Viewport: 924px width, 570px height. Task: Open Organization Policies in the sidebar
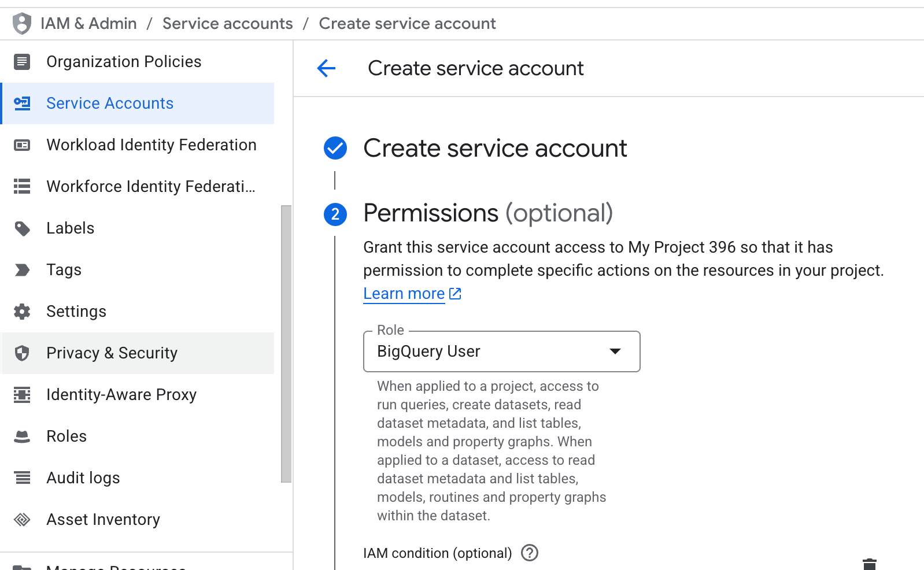click(138, 61)
